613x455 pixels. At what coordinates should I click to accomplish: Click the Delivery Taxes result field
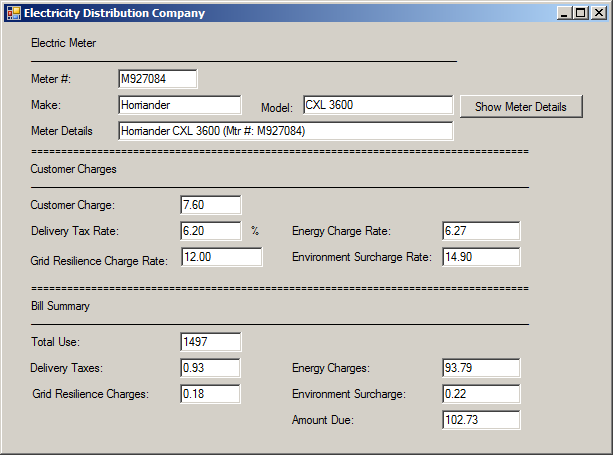click(x=210, y=368)
